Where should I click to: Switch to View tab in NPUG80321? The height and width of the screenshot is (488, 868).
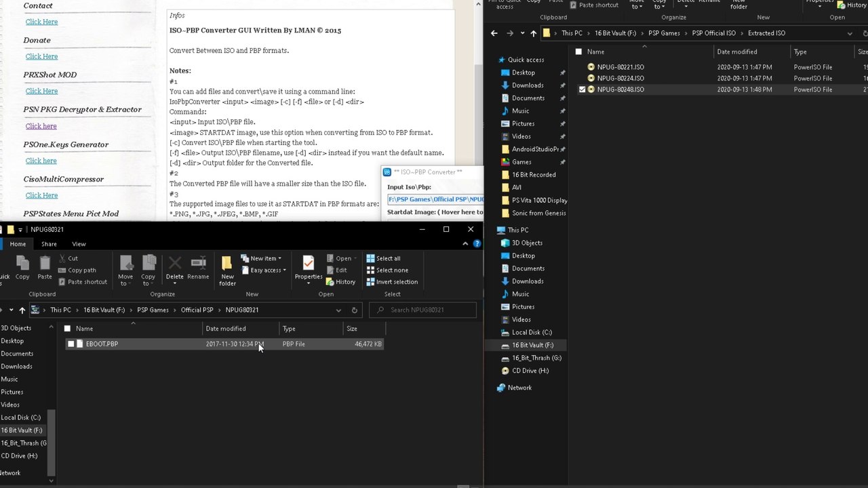(x=79, y=244)
